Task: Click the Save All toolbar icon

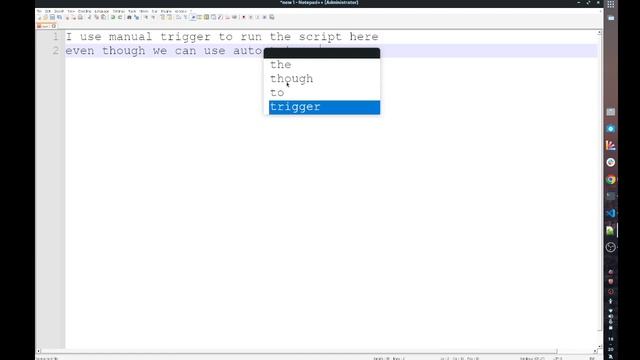Action: tap(60, 17)
